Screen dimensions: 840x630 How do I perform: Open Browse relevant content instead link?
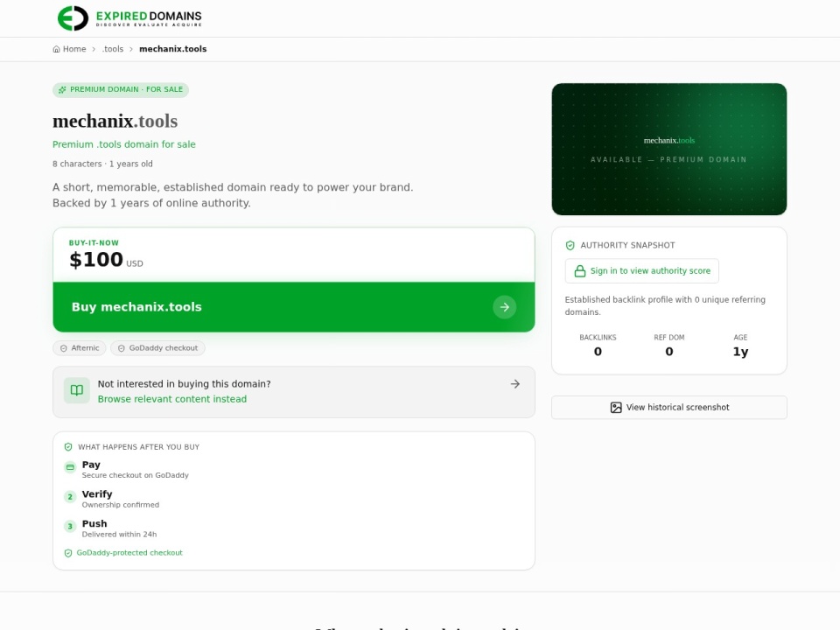pos(172,399)
